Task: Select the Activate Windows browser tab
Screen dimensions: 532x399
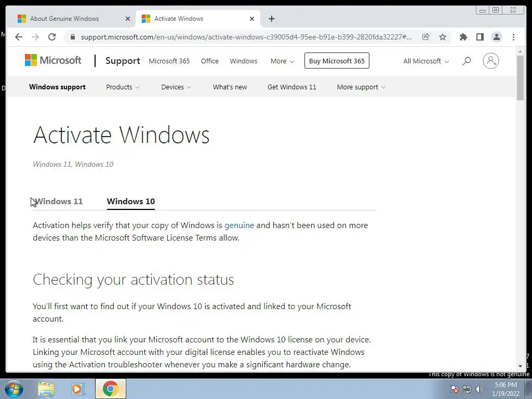Action: (x=198, y=19)
